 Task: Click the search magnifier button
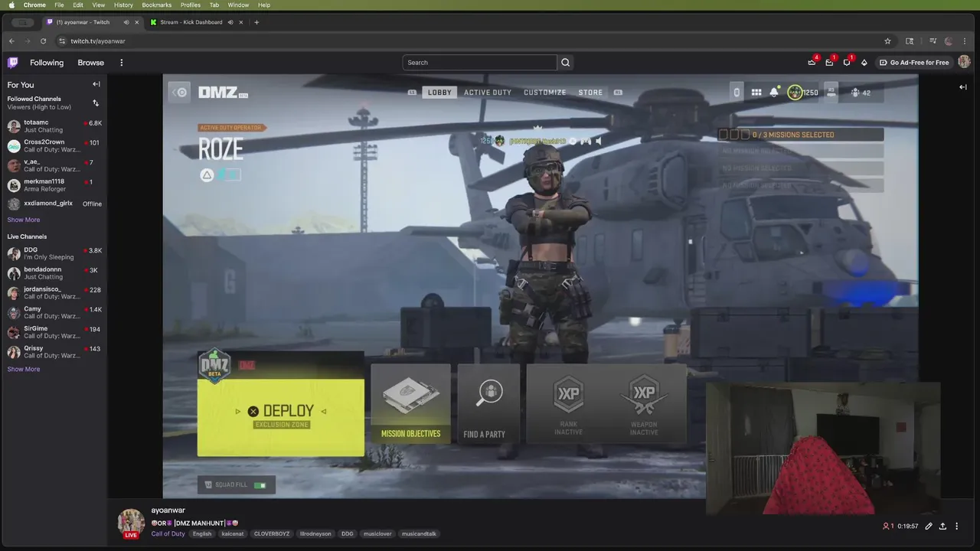point(565,63)
